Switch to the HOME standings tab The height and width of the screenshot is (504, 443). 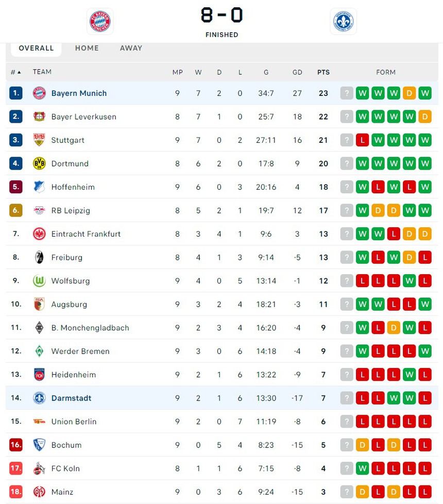click(x=87, y=48)
